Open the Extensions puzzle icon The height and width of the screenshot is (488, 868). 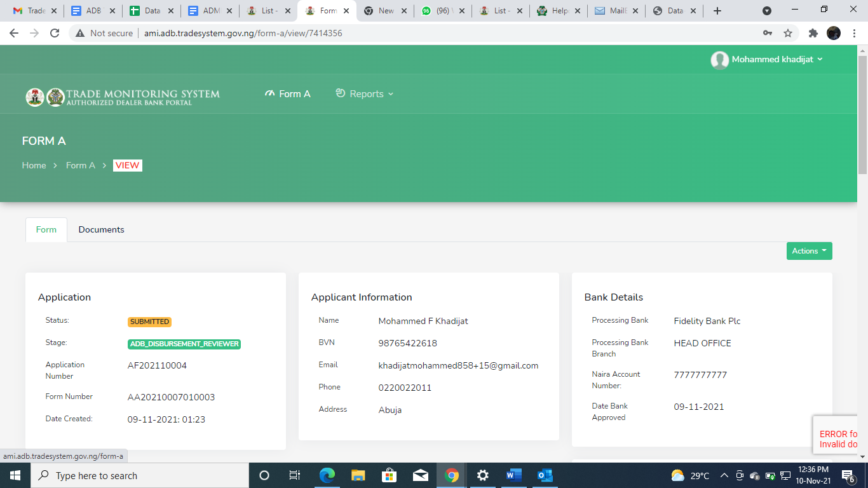pyautogui.click(x=813, y=33)
